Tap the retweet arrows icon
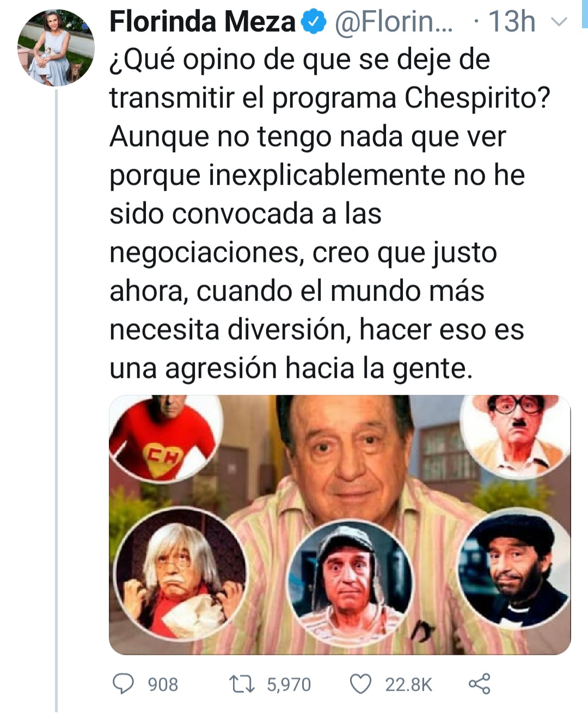Viewport: 588px width, 713px height. point(242,684)
